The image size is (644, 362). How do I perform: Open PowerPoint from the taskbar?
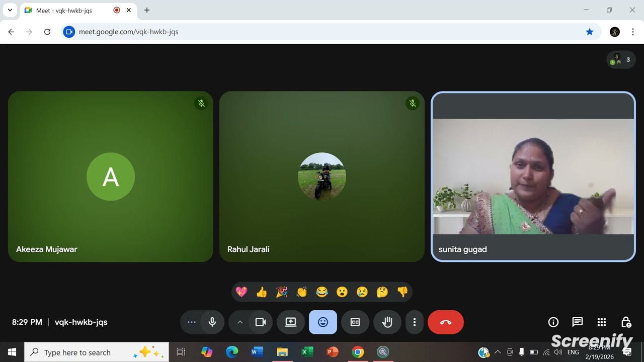333,352
